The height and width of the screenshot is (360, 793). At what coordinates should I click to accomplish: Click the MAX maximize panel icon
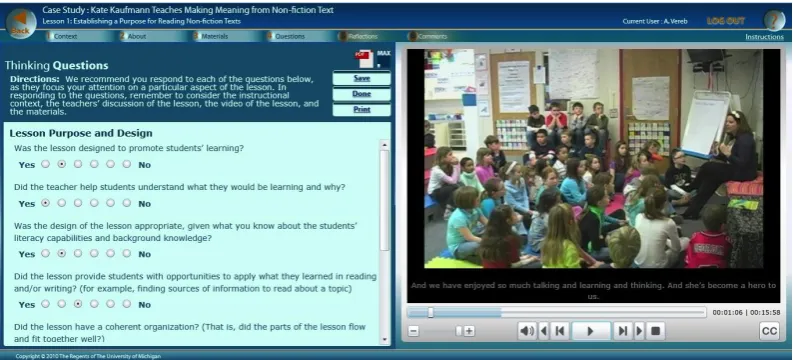click(x=383, y=59)
